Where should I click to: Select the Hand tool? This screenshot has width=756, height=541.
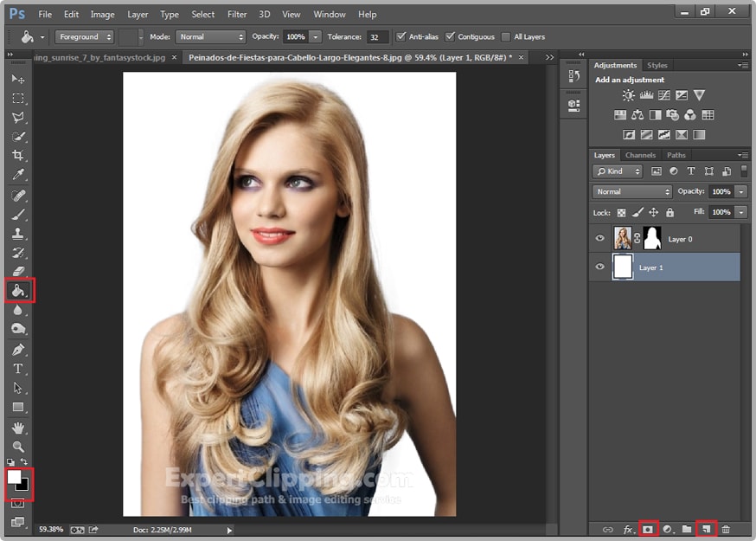[18, 428]
